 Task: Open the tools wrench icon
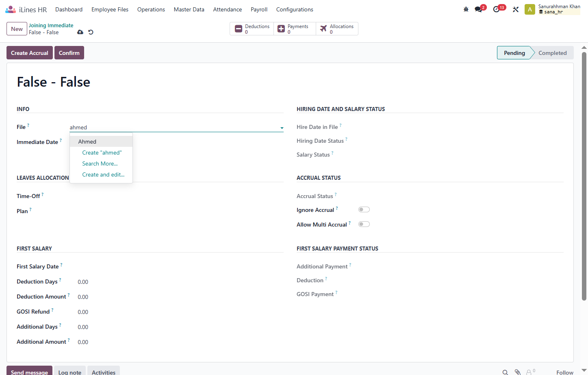point(516,9)
